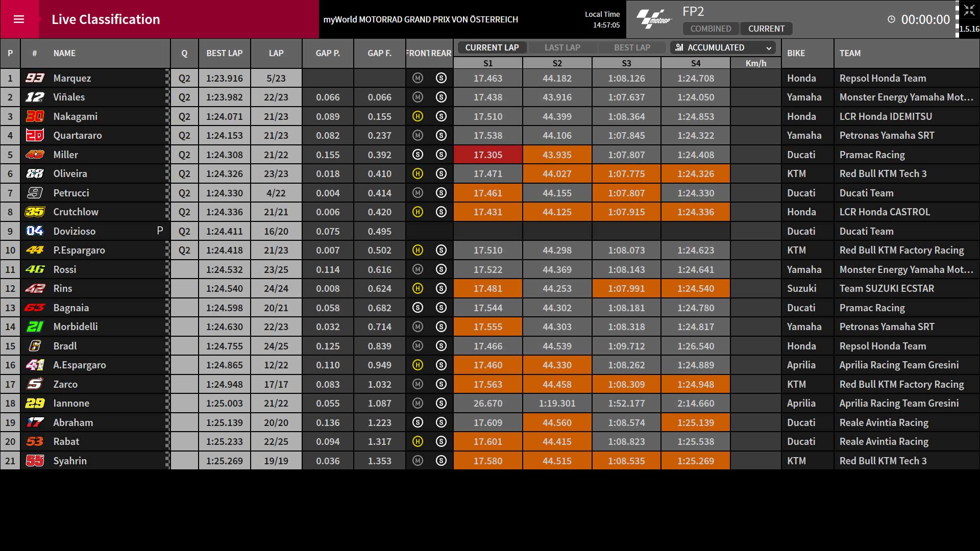Click Crutchlow's hard front tyre icon
The height and width of the screenshot is (551, 980).
(418, 212)
